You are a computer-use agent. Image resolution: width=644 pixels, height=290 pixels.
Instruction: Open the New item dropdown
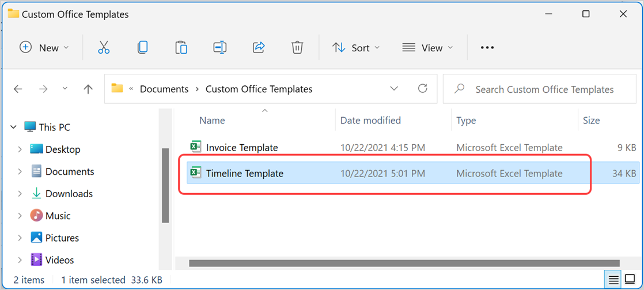coord(44,48)
